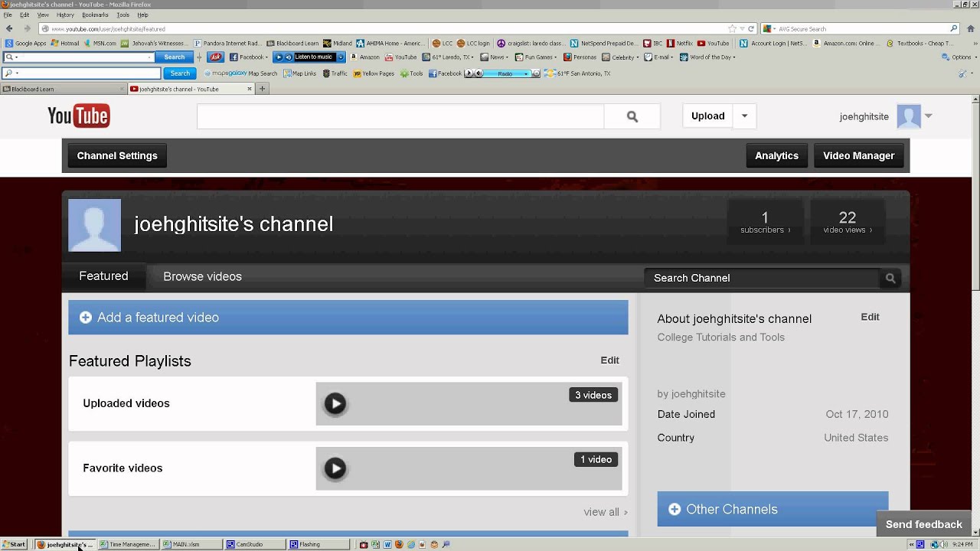Open the Firefox History menu
Viewport: 980px width, 551px height.
(x=65, y=15)
